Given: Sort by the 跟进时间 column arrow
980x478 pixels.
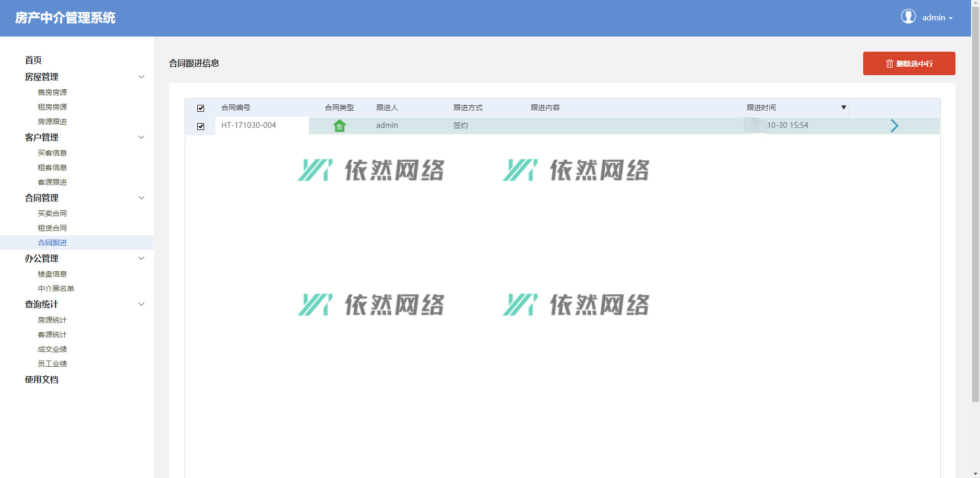Looking at the screenshot, I should click(843, 107).
